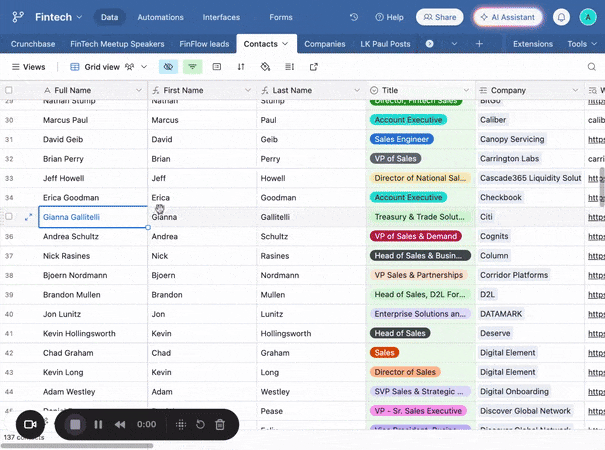Switch to the Crunchbase table

pos(33,44)
